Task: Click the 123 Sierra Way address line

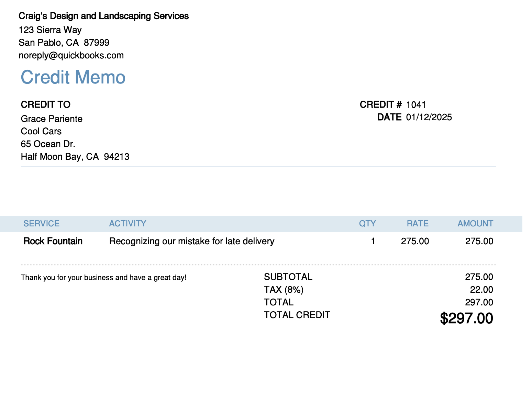Action: (50, 30)
